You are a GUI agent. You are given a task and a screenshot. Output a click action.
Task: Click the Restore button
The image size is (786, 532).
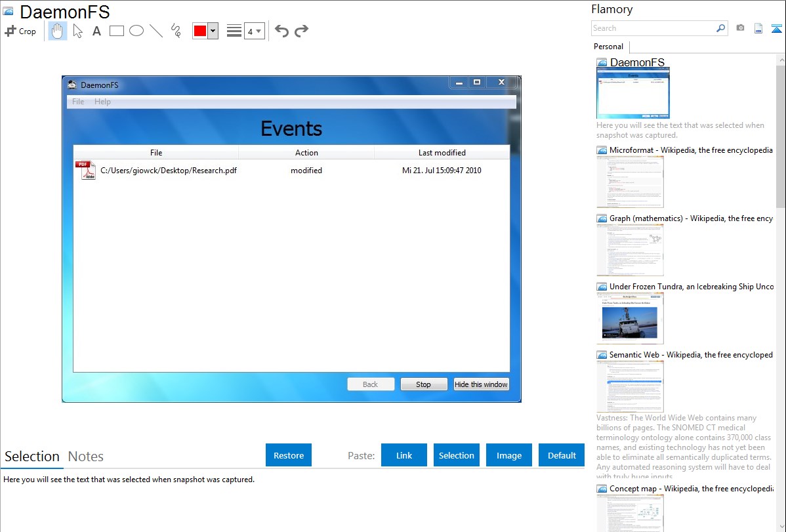(x=289, y=455)
